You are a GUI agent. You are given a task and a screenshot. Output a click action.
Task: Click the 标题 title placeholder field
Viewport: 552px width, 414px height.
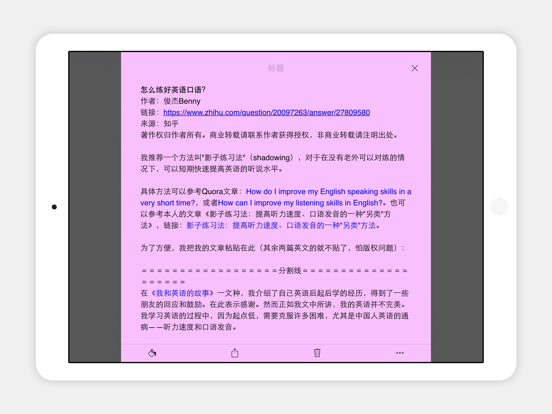(276, 68)
